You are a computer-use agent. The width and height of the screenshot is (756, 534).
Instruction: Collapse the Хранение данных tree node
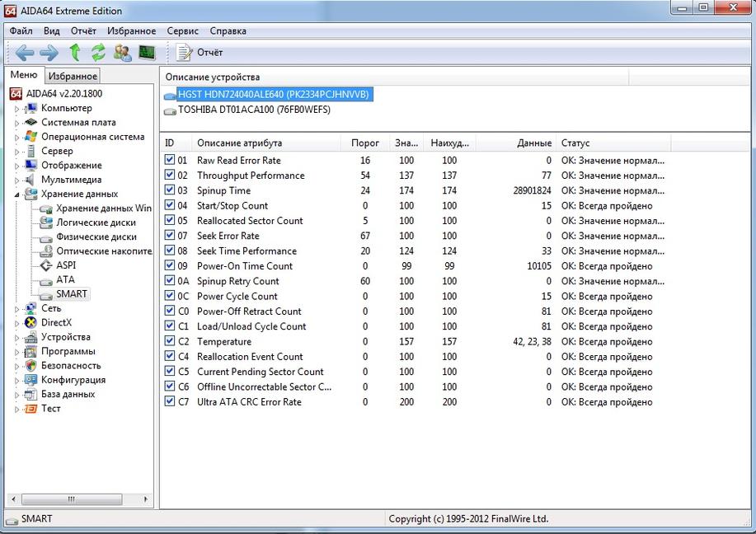click(x=16, y=194)
